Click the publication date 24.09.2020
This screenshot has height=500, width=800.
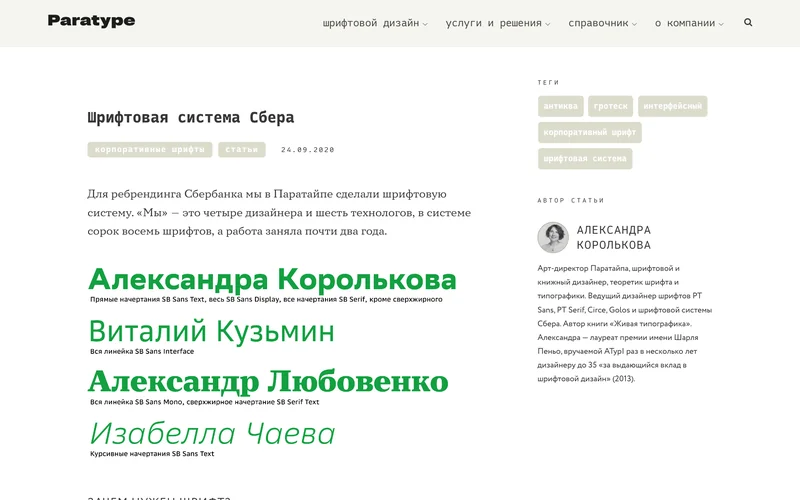click(308, 149)
